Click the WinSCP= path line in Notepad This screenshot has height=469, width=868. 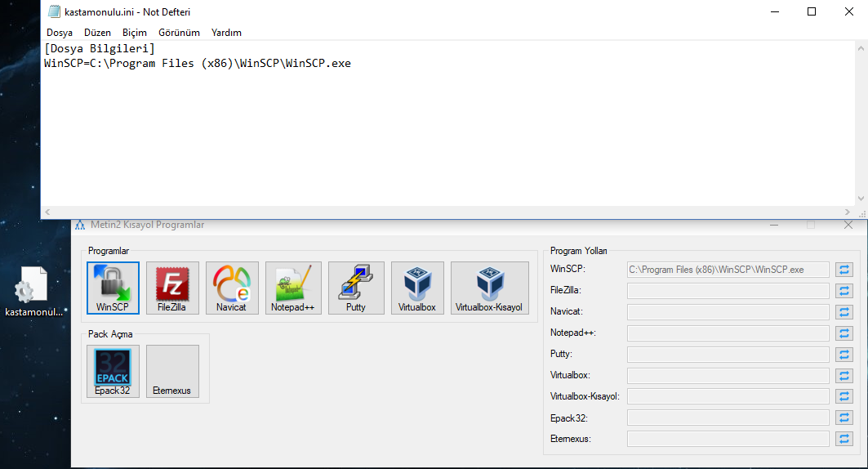click(x=198, y=64)
